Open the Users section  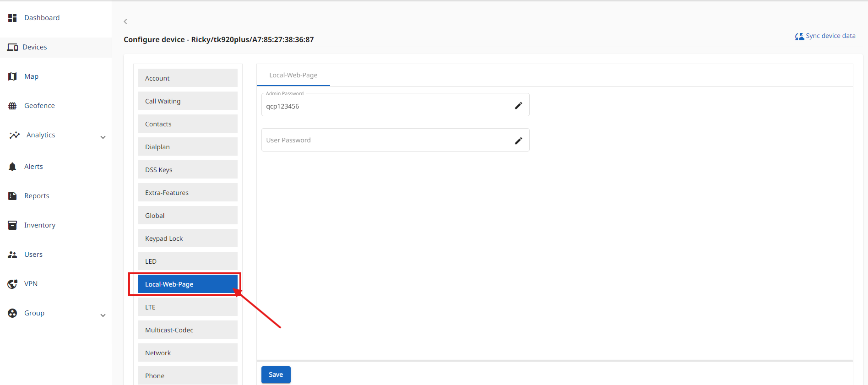click(33, 255)
